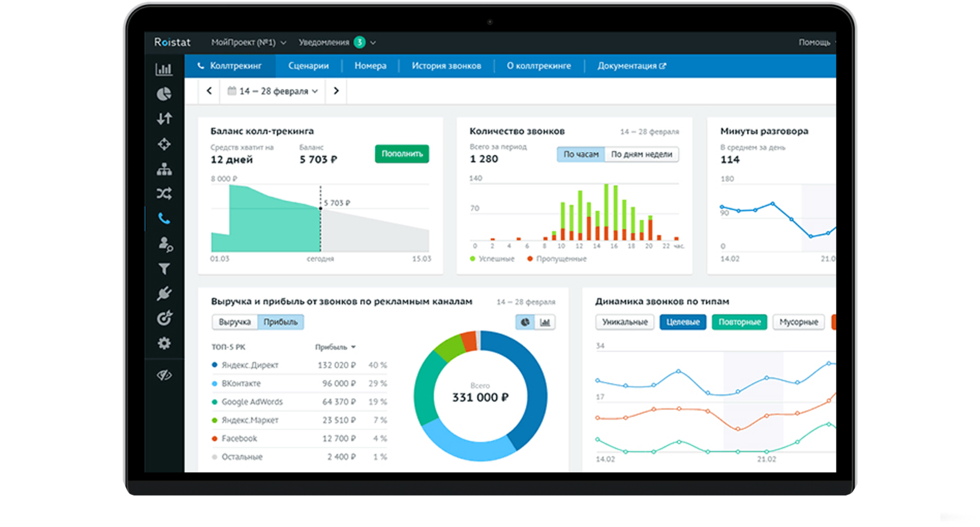Toggle the Повторные call type filter
This screenshot has width=980, height=527.
pyautogui.click(x=739, y=322)
